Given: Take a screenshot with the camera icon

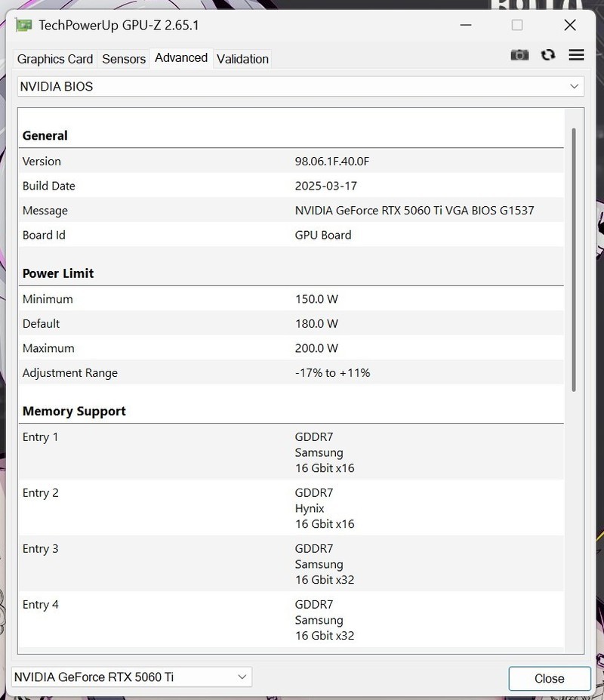Looking at the screenshot, I should click(519, 55).
